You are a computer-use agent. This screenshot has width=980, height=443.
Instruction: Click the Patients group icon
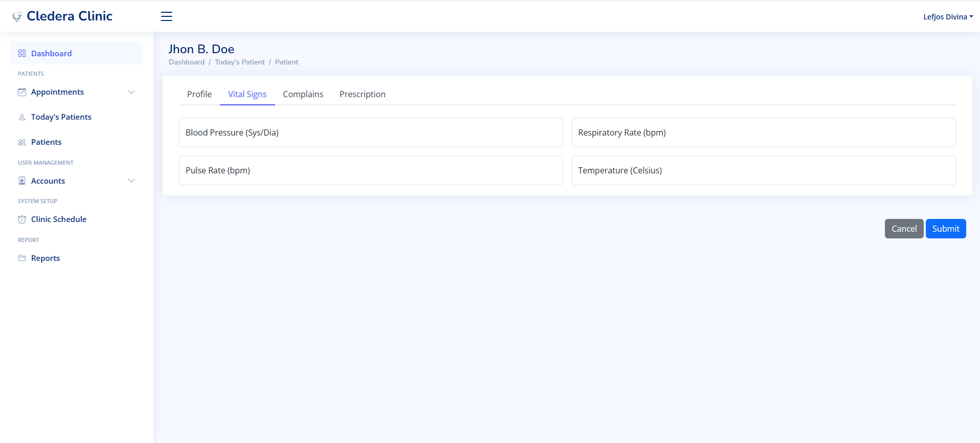(22, 142)
